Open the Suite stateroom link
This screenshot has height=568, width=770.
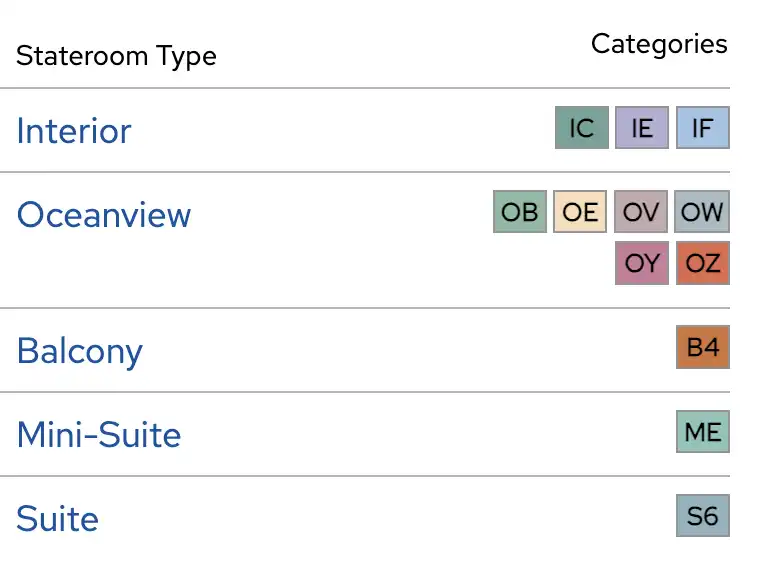[x=58, y=519]
